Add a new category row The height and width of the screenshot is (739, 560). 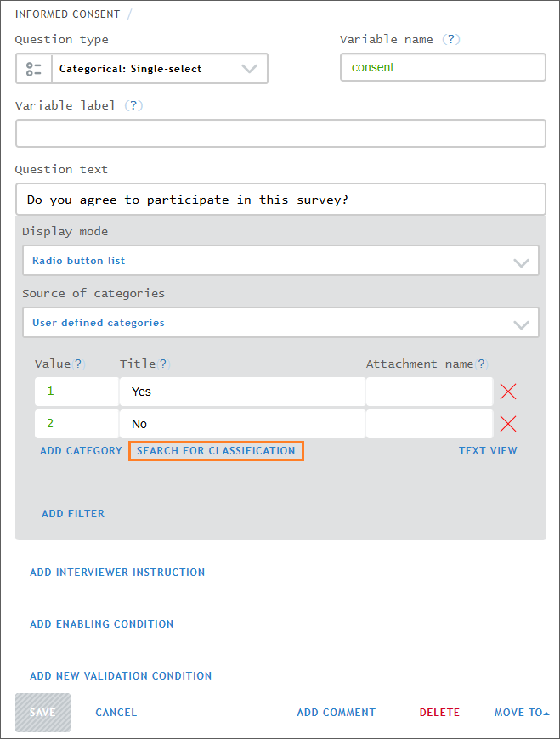pos(81,451)
